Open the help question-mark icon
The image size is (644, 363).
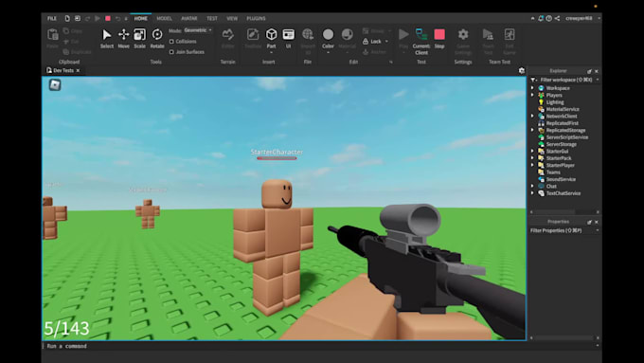549,19
